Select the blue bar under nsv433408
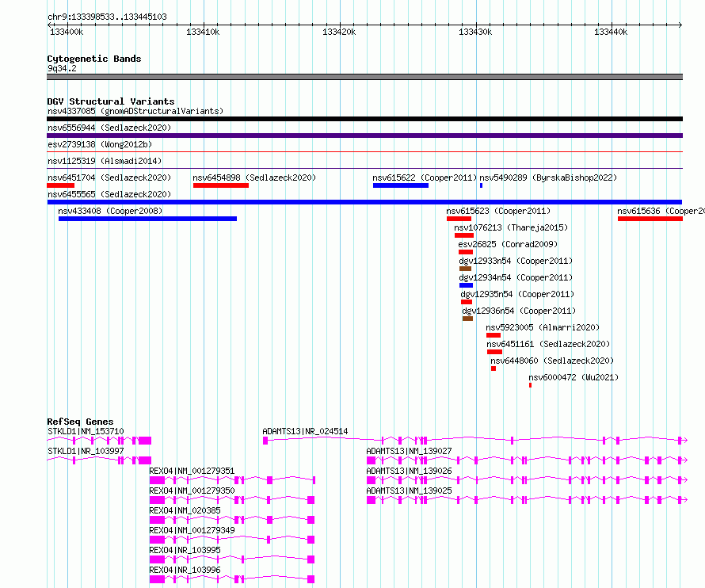 pyautogui.click(x=147, y=219)
